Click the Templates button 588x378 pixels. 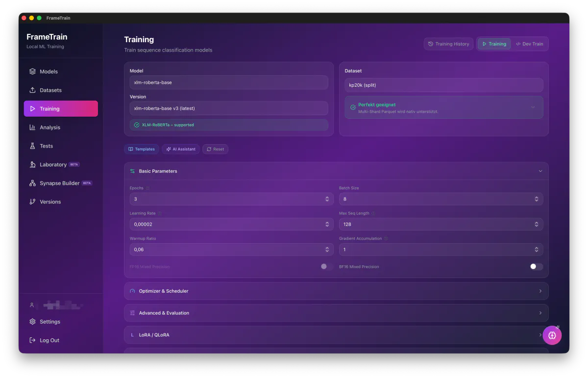(142, 149)
